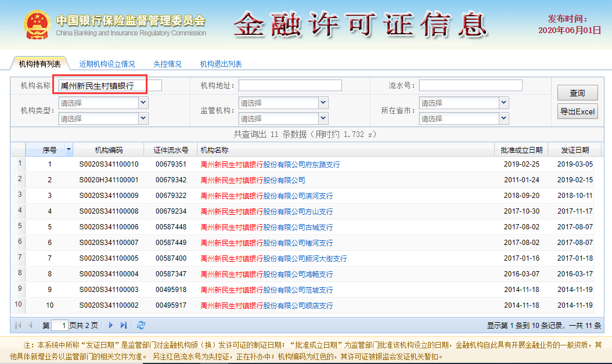Screen dimensions: 612x364
Task: Select institution code S0020S341100006
Action: point(109,226)
